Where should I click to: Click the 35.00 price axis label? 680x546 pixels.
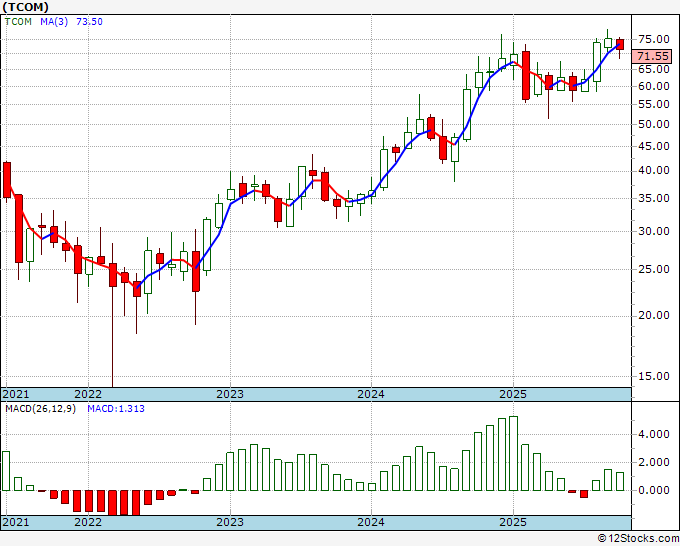(x=654, y=198)
